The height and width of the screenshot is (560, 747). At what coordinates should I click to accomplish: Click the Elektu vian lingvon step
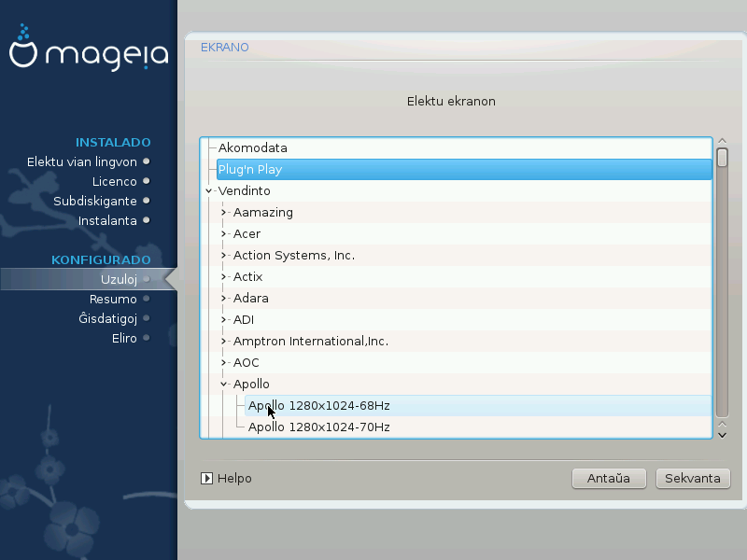[82, 161]
